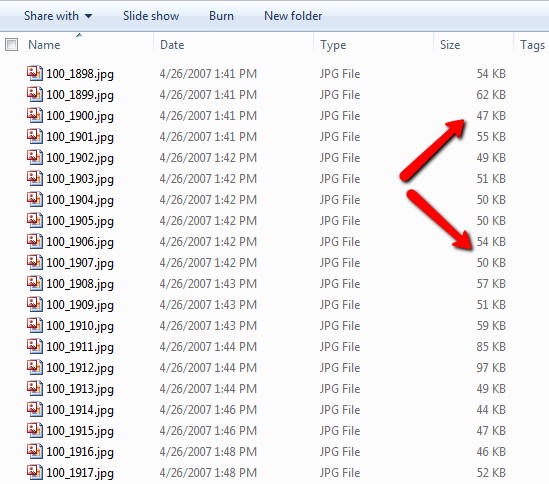
Task: Create a New folder
Action: (x=293, y=16)
